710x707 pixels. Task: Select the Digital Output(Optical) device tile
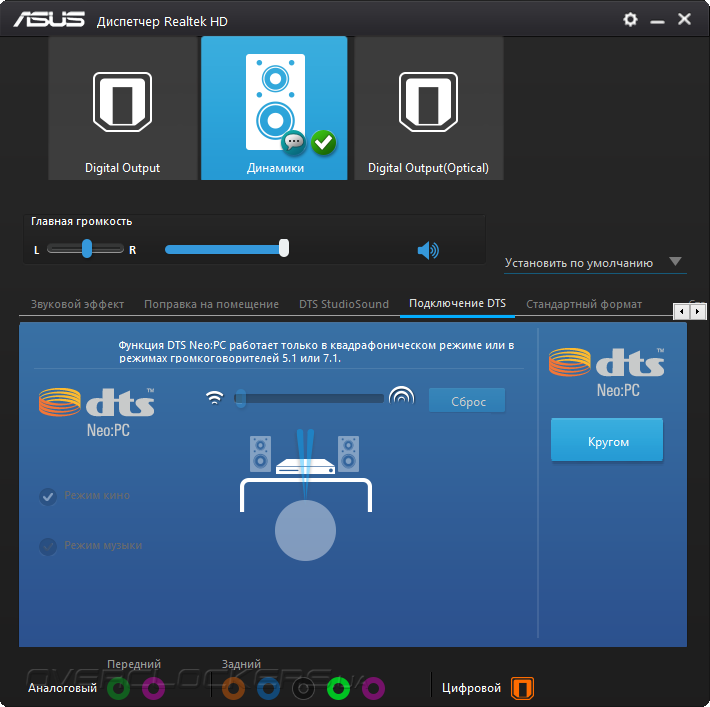click(428, 108)
